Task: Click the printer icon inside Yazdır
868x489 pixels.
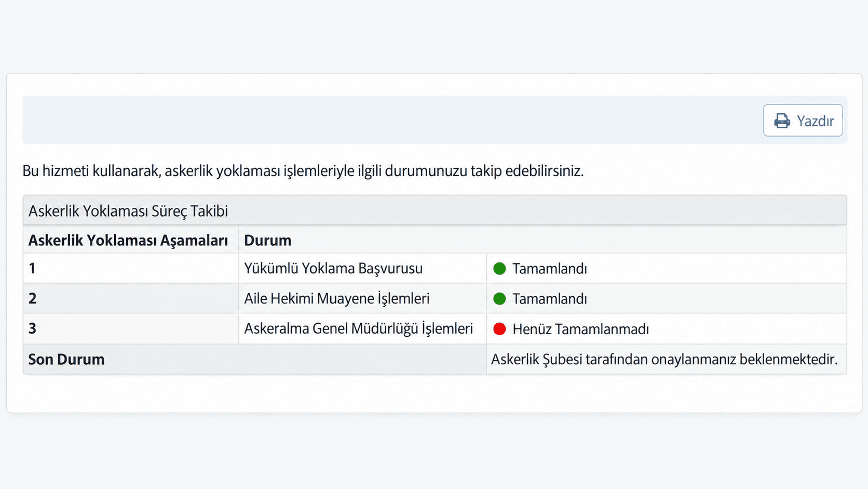Action: [x=782, y=121]
